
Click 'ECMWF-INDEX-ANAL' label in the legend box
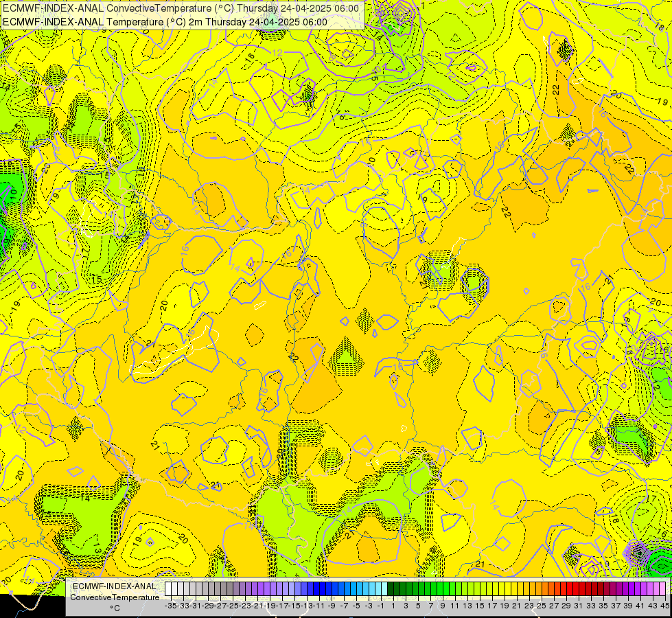tap(115, 586)
